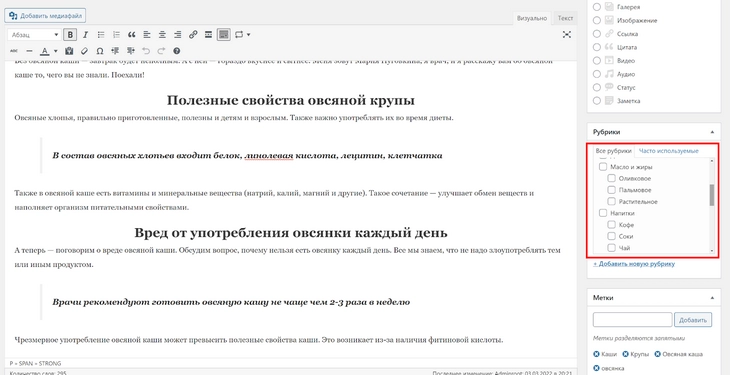Insert or edit a link

(x=193, y=34)
